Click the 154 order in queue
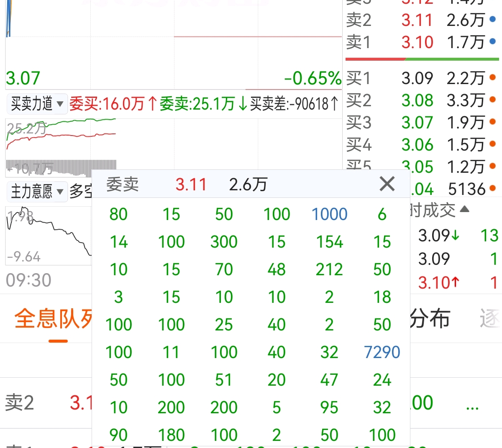 [329, 242]
